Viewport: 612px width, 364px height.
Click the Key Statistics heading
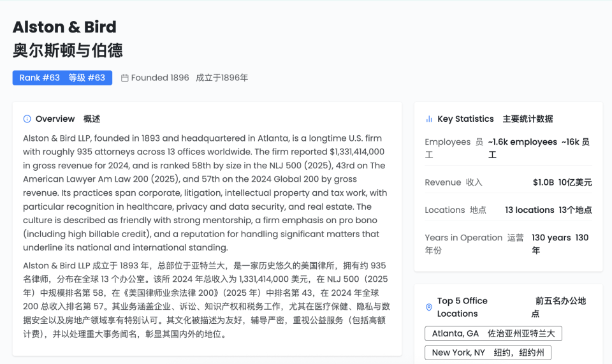pos(465,119)
